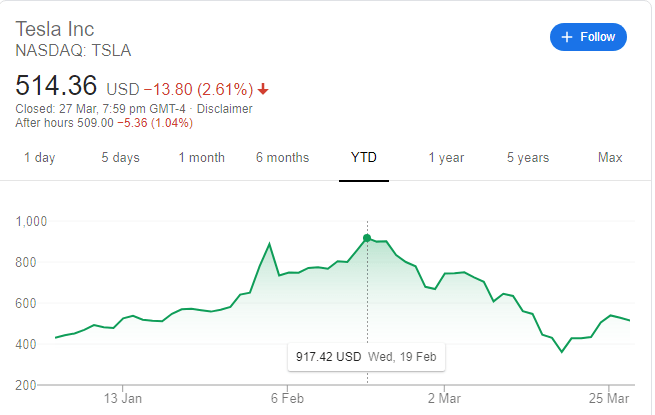
Task: Open the 1 year chart tab
Action: (x=446, y=158)
